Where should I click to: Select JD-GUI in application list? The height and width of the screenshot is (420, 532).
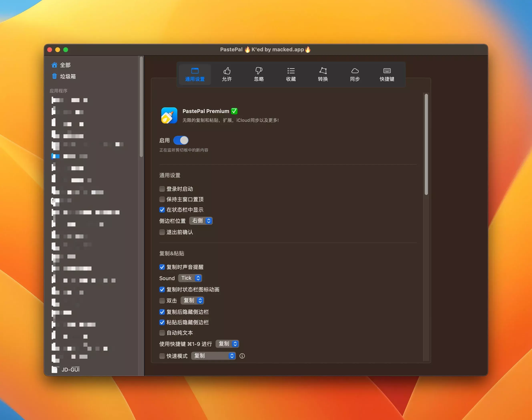tap(70, 370)
